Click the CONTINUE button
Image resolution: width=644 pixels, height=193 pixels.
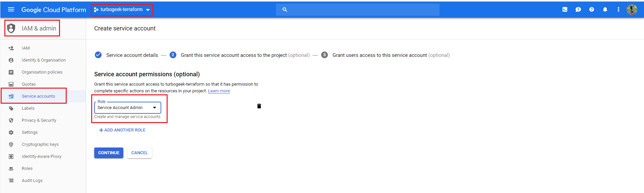(x=109, y=153)
